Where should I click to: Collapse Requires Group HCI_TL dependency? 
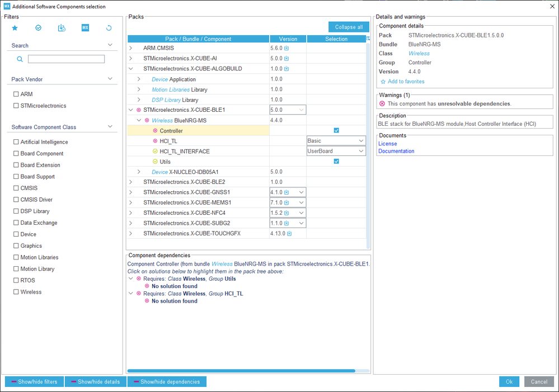tap(131, 294)
